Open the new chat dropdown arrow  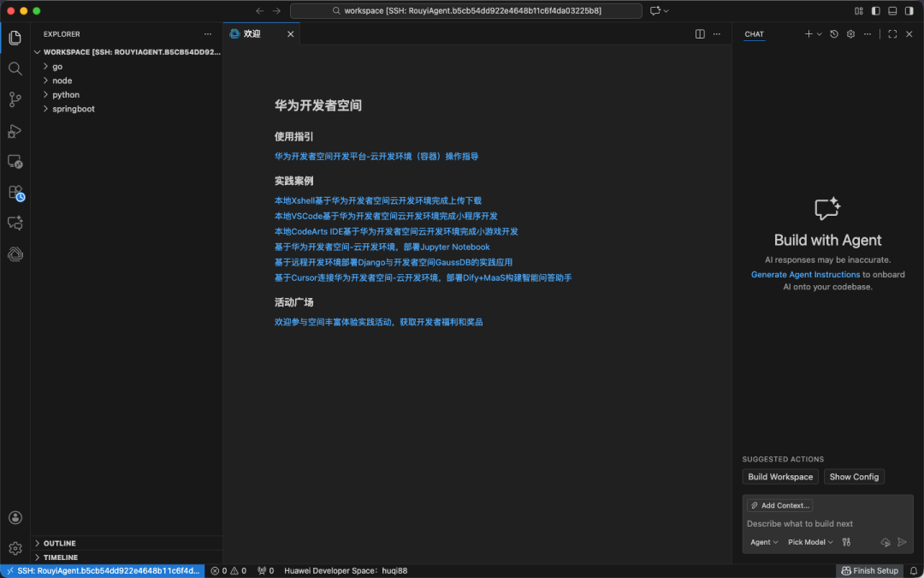point(819,34)
